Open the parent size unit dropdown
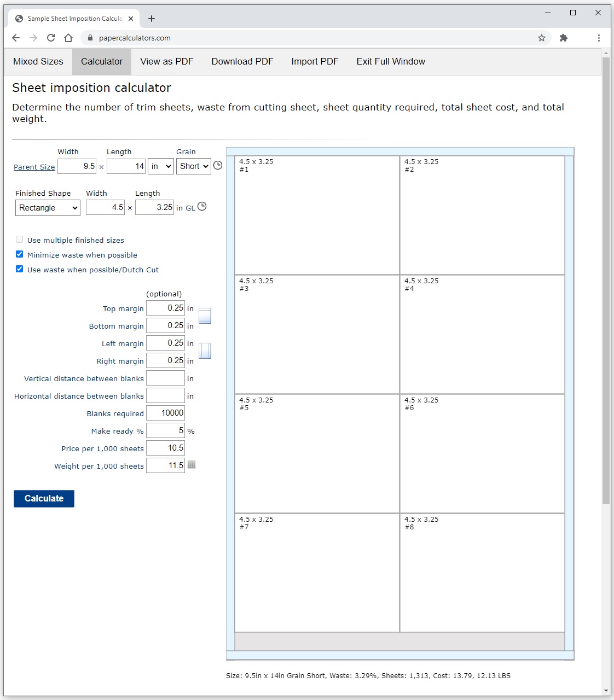 (161, 166)
